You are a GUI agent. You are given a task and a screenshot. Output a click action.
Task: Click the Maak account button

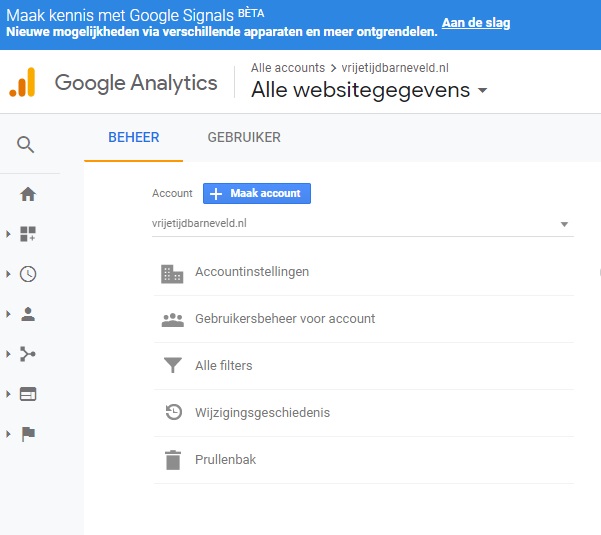click(x=257, y=194)
